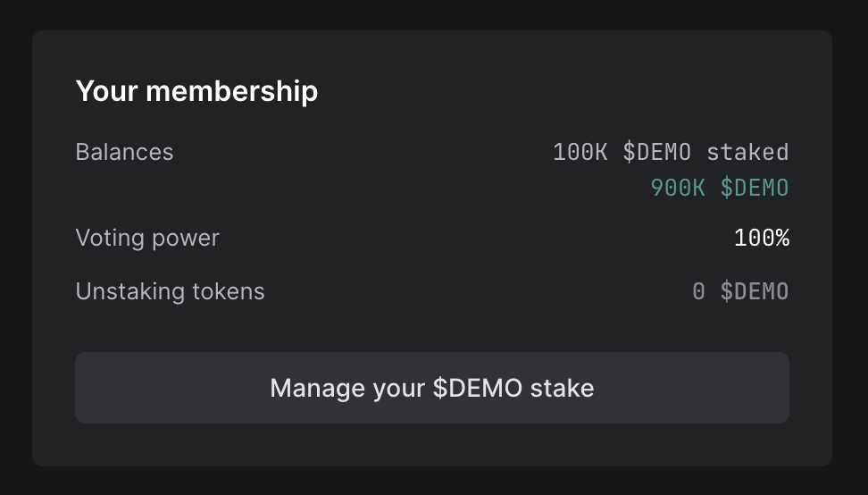868x495 pixels.
Task: Click the Voting power label
Action: click(x=147, y=238)
